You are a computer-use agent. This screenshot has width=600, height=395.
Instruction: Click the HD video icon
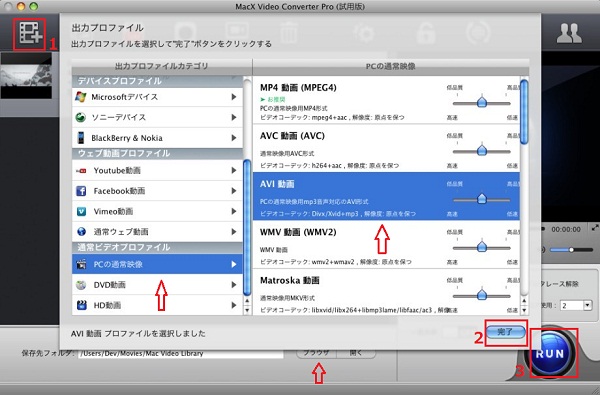point(82,305)
